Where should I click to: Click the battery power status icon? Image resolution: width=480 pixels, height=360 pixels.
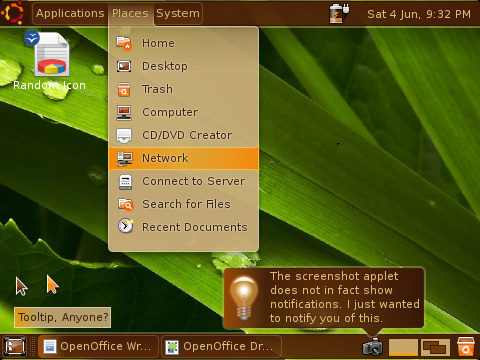(339, 13)
